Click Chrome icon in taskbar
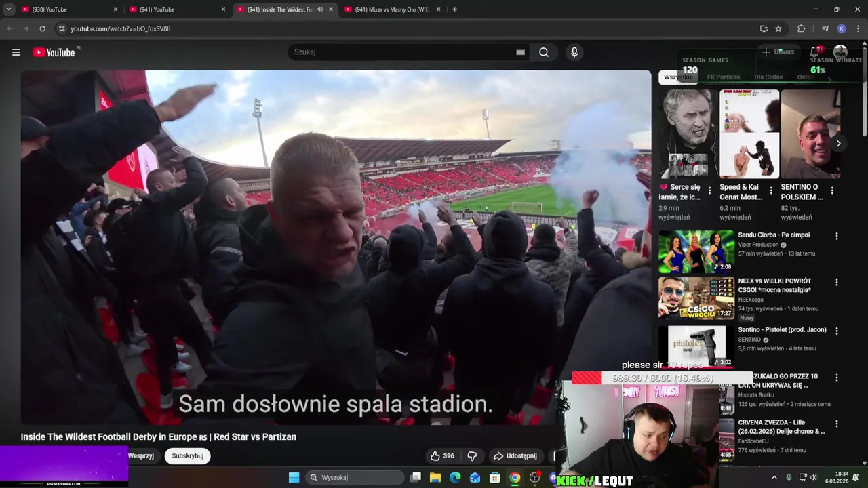This screenshot has width=868, height=488. (515, 477)
